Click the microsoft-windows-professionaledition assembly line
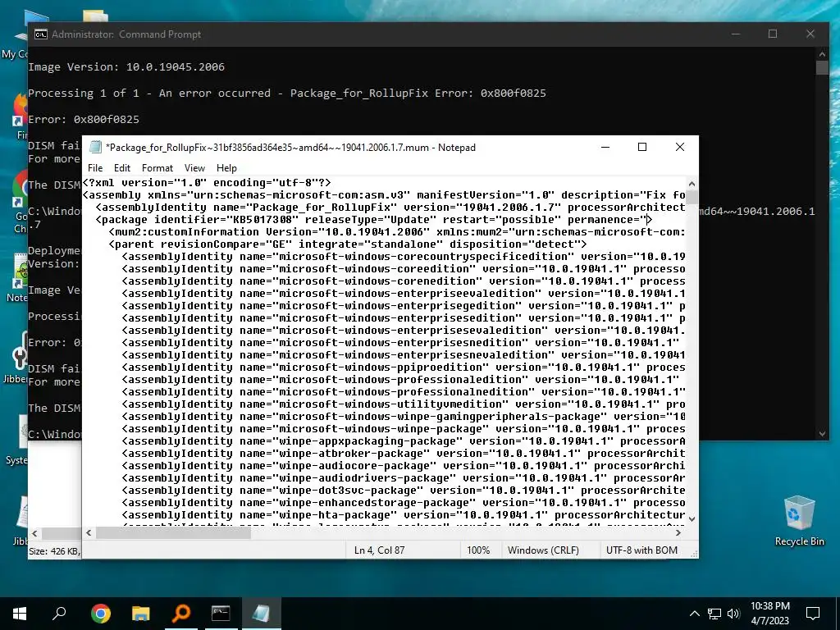 tap(400, 380)
